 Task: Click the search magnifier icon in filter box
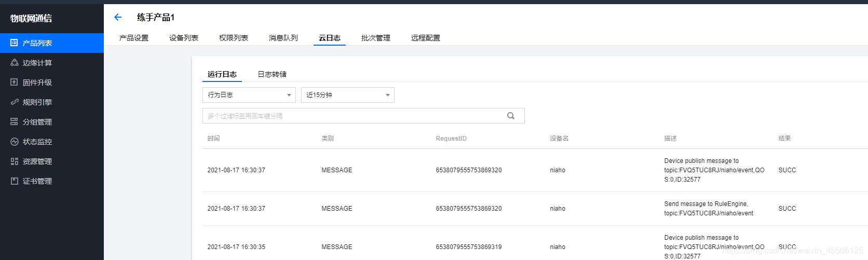coord(511,116)
